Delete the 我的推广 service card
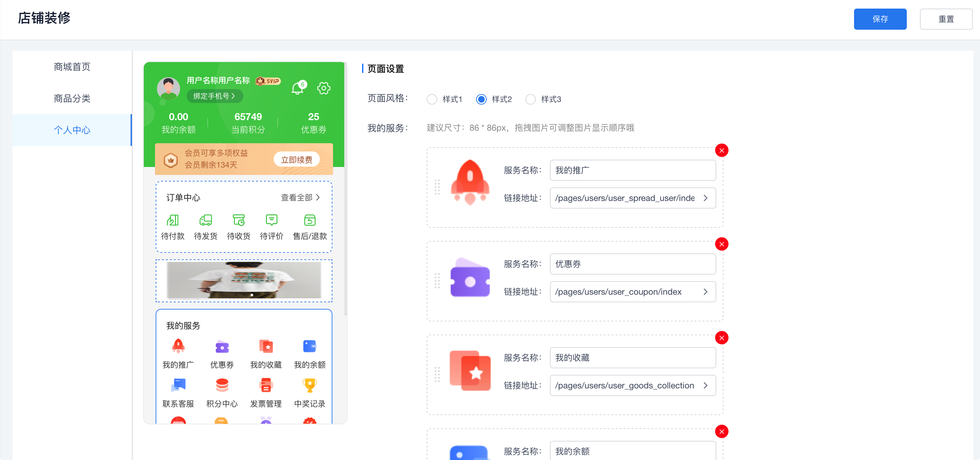 (x=722, y=150)
